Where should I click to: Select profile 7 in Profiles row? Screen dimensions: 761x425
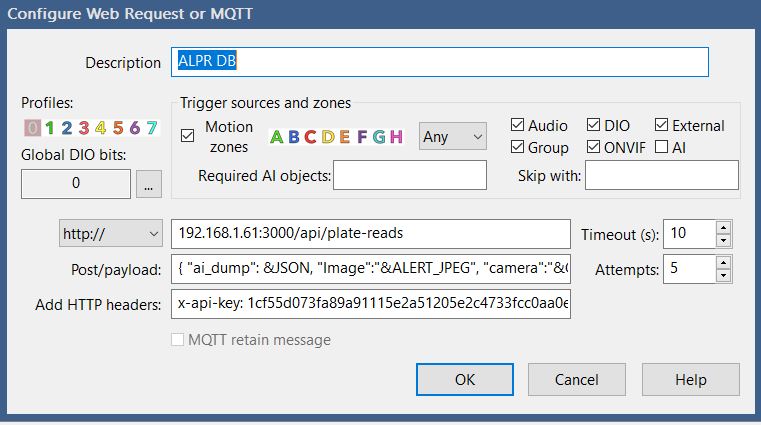[151, 128]
